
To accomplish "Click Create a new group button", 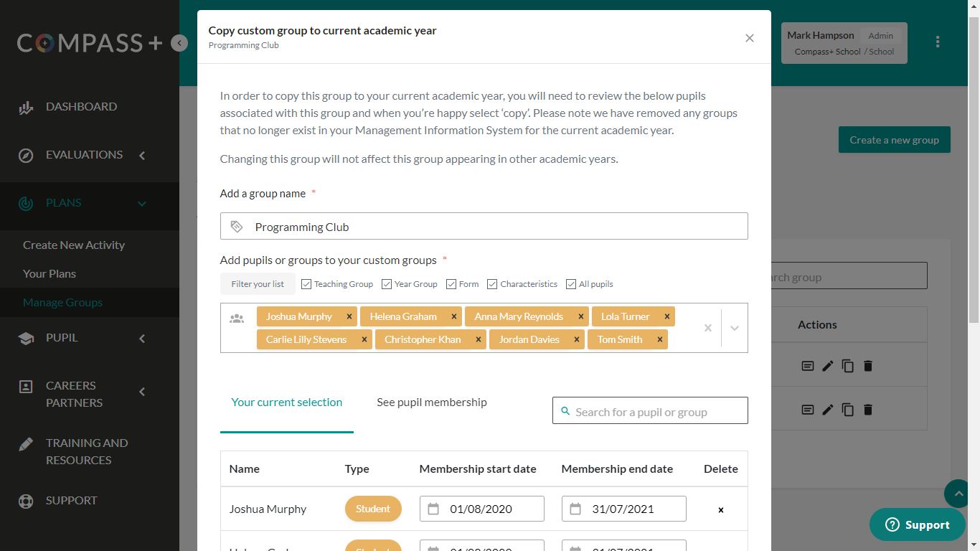I will pyautogui.click(x=894, y=140).
